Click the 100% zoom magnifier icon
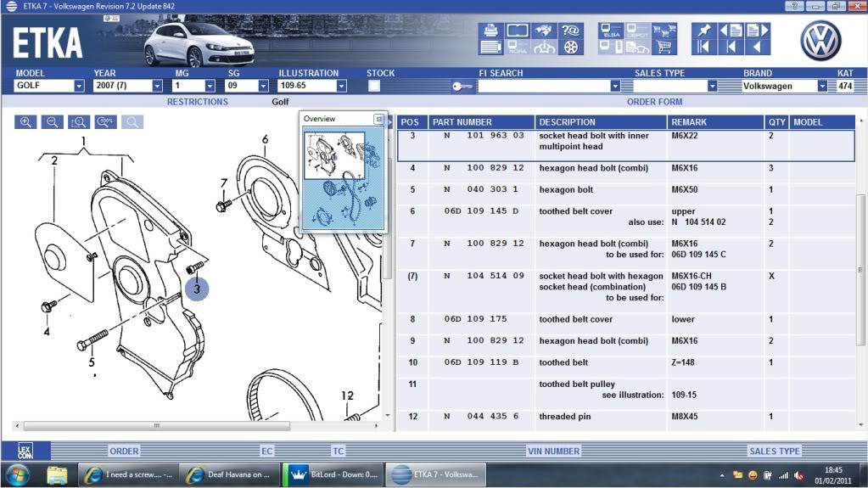 click(x=105, y=122)
